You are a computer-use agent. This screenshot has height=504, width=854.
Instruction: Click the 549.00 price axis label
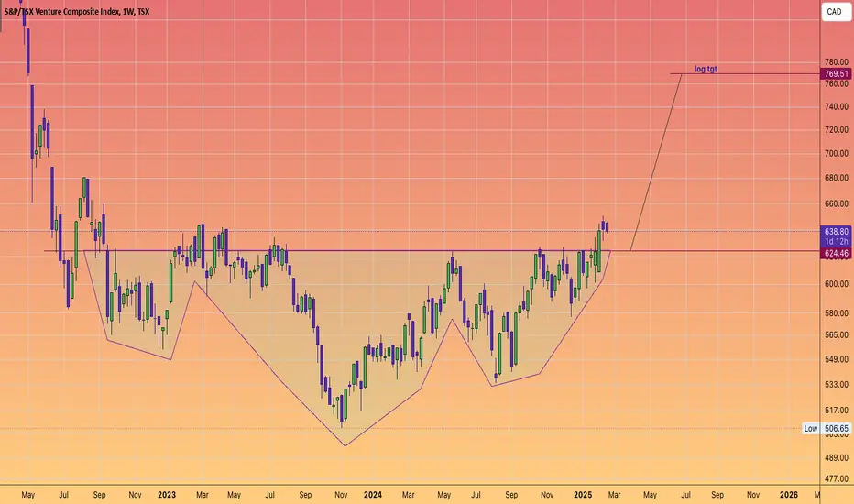836,359
